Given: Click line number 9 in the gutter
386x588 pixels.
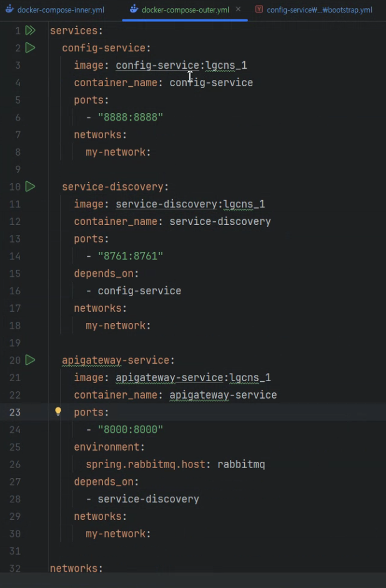Looking at the screenshot, I should tap(17, 169).
